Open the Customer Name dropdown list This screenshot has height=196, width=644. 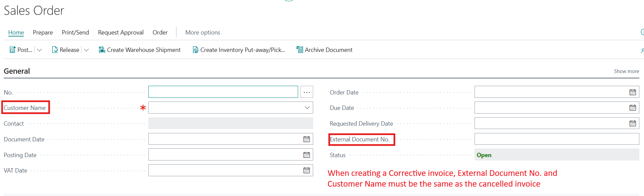pos(307,108)
